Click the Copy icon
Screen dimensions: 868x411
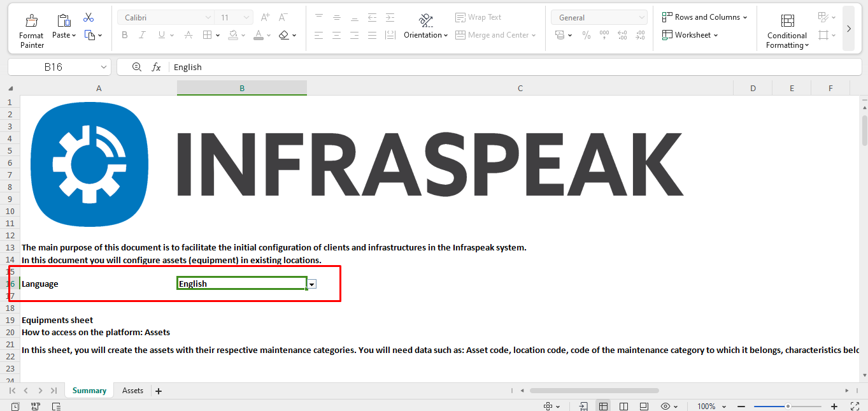tap(89, 35)
